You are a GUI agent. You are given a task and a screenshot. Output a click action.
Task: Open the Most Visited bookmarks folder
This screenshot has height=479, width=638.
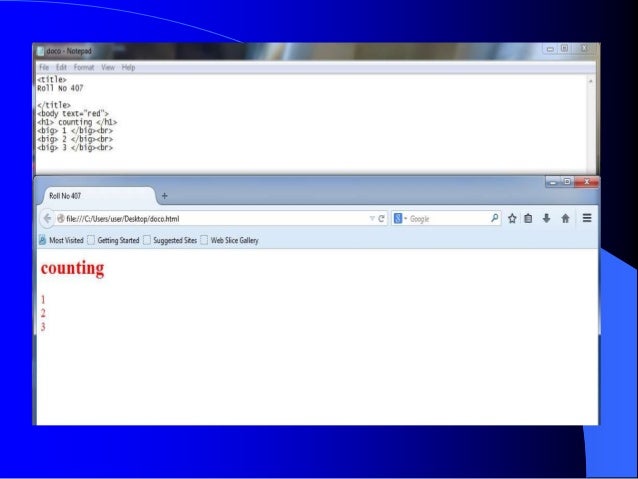tap(61, 240)
